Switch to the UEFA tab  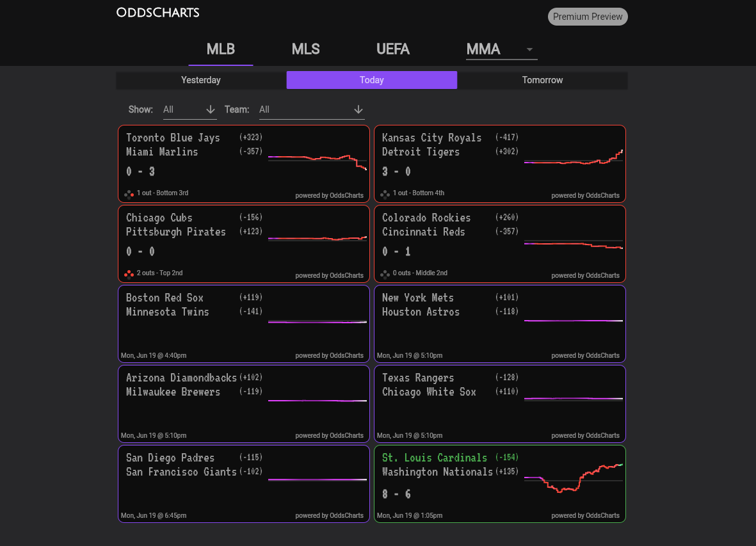pyautogui.click(x=393, y=49)
